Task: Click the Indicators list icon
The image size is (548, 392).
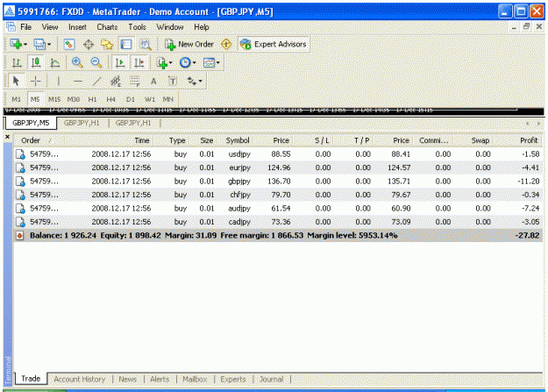Action: pyautogui.click(x=162, y=63)
